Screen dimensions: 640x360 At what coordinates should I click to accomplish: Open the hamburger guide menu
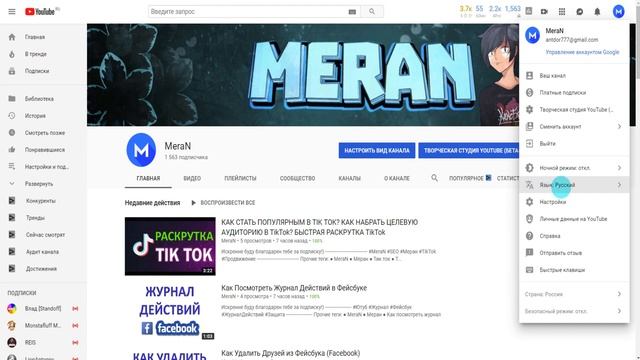click(x=12, y=11)
